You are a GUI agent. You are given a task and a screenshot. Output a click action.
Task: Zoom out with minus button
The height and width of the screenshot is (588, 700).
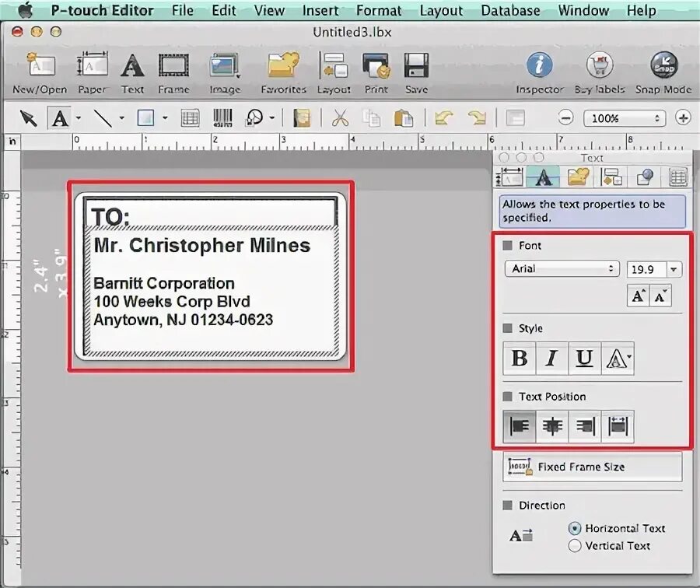[x=565, y=118]
